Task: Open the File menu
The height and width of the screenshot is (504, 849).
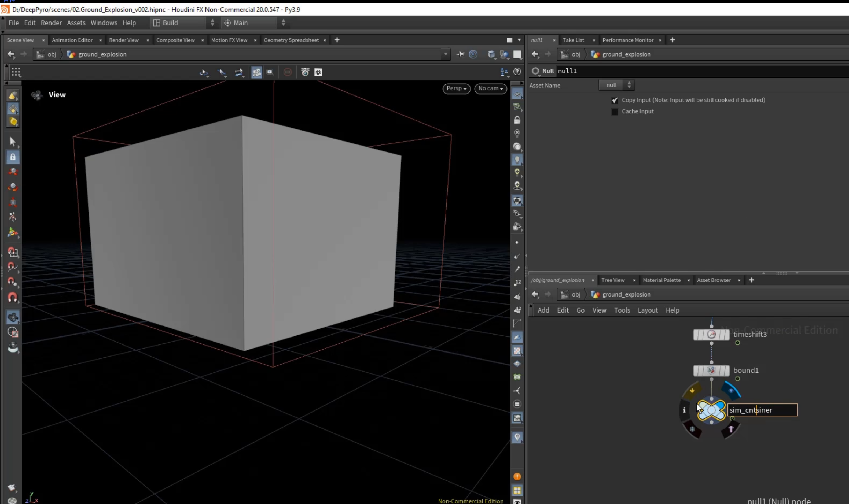Action: (x=14, y=23)
